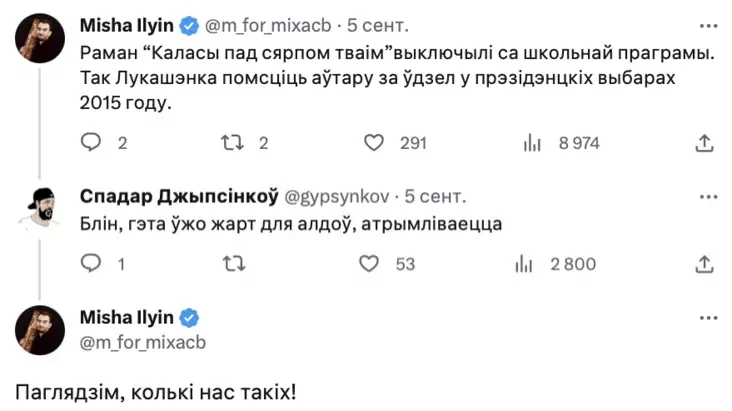Reply to the first Misha Ilyin tweet
The image size is (732, 411).
click(x=91, y=143)
